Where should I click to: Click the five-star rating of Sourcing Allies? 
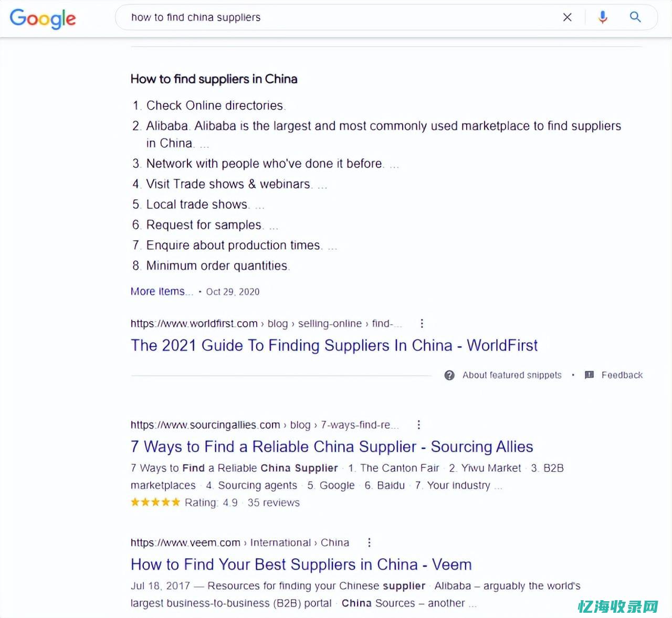[155, 503]
